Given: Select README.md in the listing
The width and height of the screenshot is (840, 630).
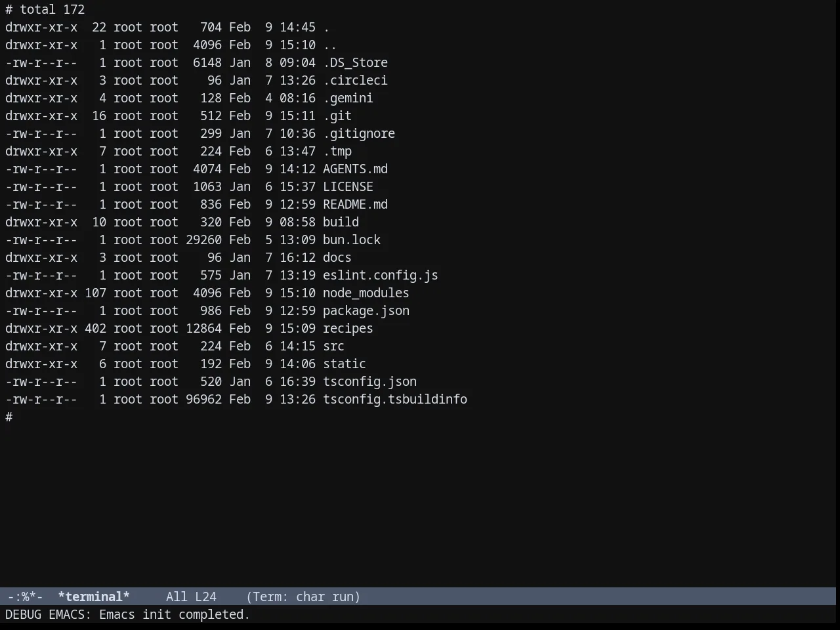Looking at the screenshot, I should click(355, 204).
